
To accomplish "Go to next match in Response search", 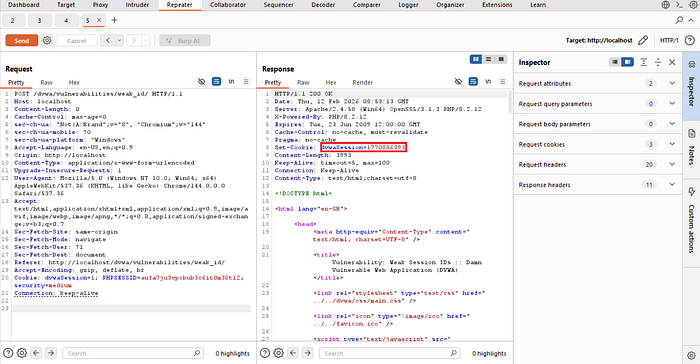I will coord(308,353).
